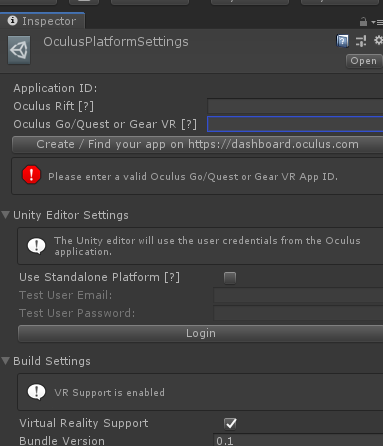Viewport: 383px width, 446px height.
Task: Enable Use Standalone Platform checkbox
Action: [x=230, y=278]
